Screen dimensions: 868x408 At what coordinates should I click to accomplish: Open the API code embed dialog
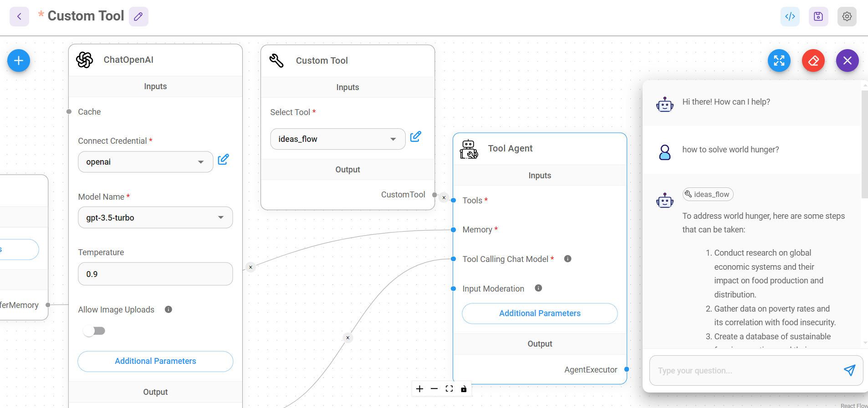[x=790, y=16]
